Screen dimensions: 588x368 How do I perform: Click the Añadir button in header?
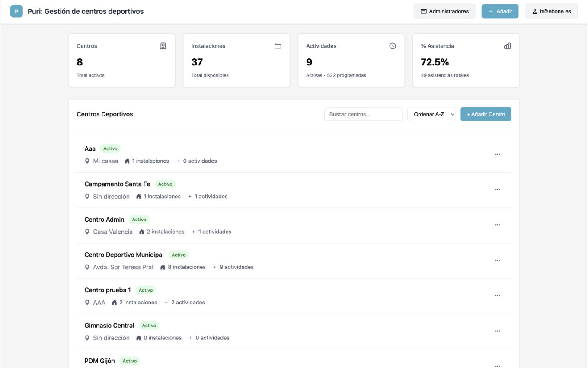point(500,11)
